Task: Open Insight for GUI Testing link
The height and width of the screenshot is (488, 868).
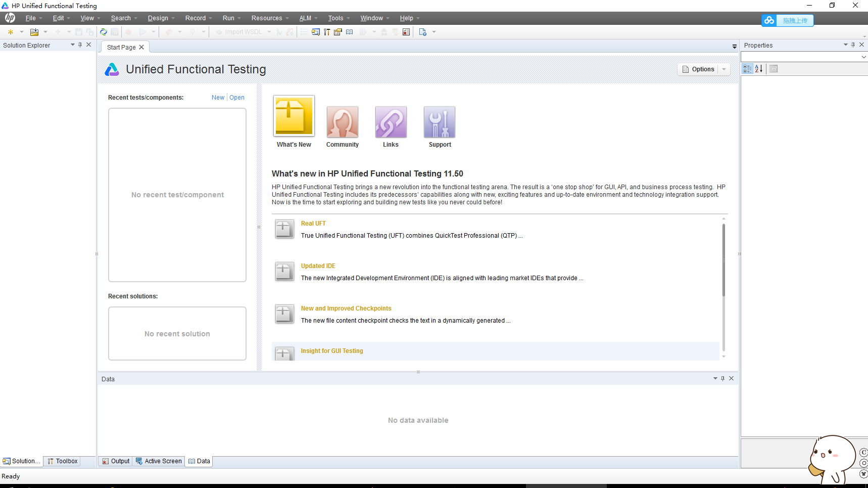Action: [332, 351]
